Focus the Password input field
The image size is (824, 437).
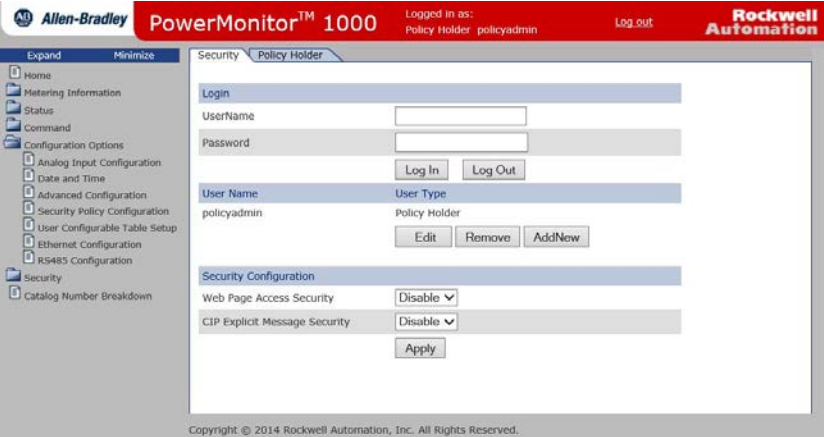click(x=460, y=142)
